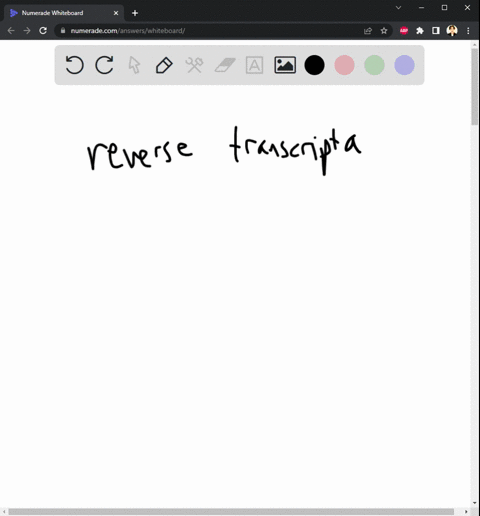Select the eraser tool

tap(225, 65)
